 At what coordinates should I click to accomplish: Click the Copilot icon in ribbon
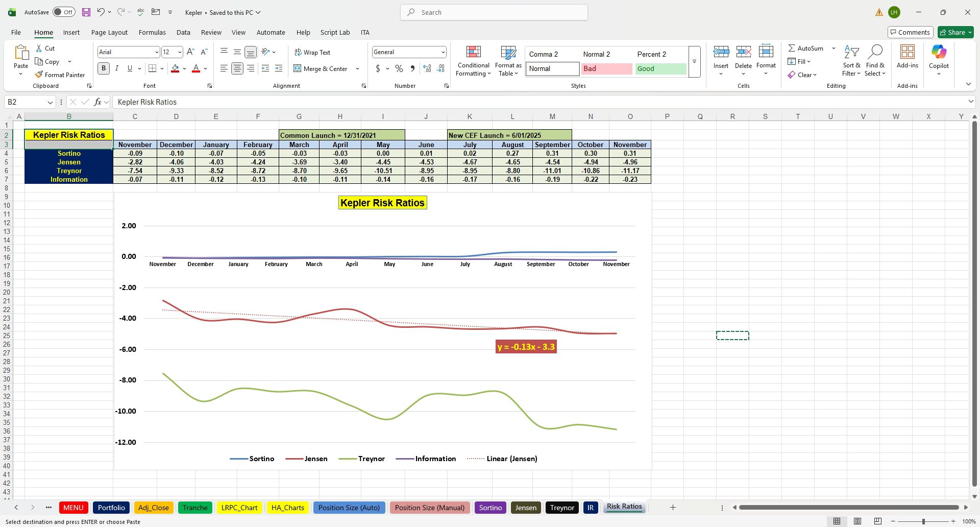pyautogui.click(x=939, y=52)
